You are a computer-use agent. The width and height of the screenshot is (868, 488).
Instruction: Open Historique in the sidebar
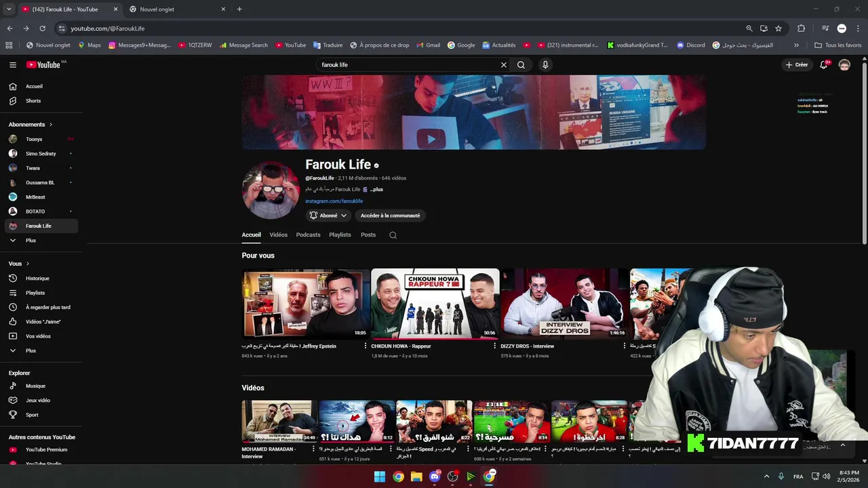tap(41, 279)
